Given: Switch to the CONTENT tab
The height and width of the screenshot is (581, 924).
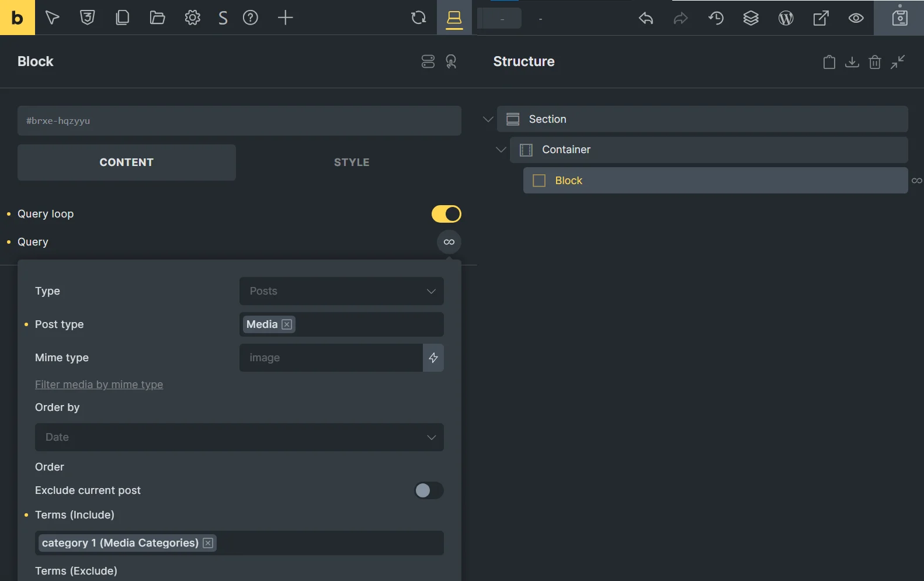Looking at the screenshot, I should pos(126,162).
